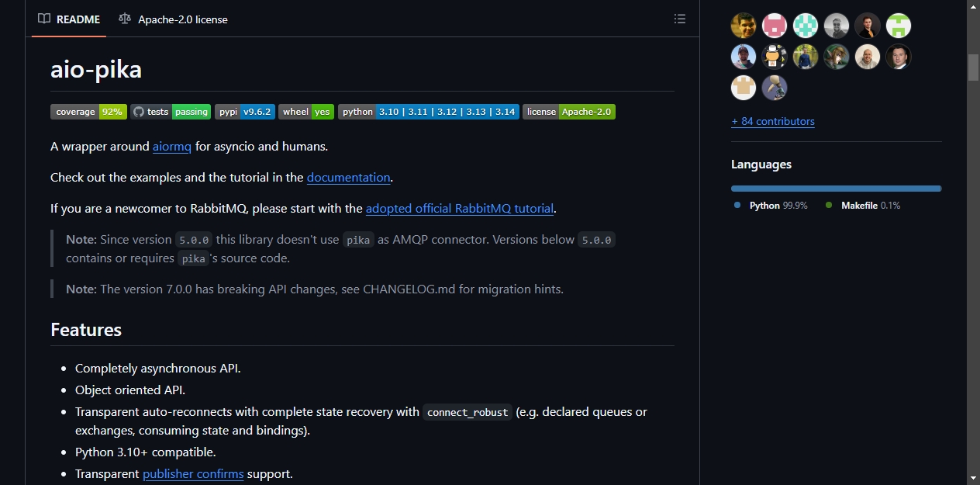This screenshot has height=485, width=980.
Task: Open the elf character contributor avatar
Action: click(x=837, y=57)
